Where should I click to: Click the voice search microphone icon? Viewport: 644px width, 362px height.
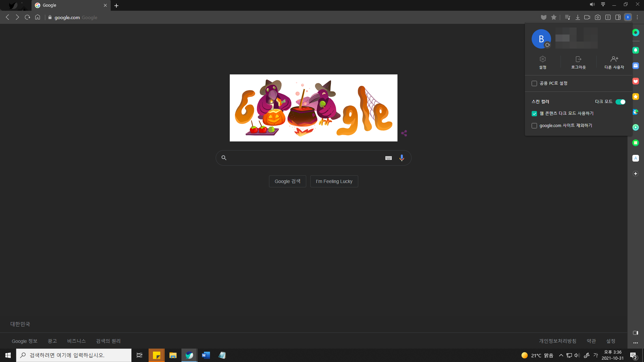(401, 158)
